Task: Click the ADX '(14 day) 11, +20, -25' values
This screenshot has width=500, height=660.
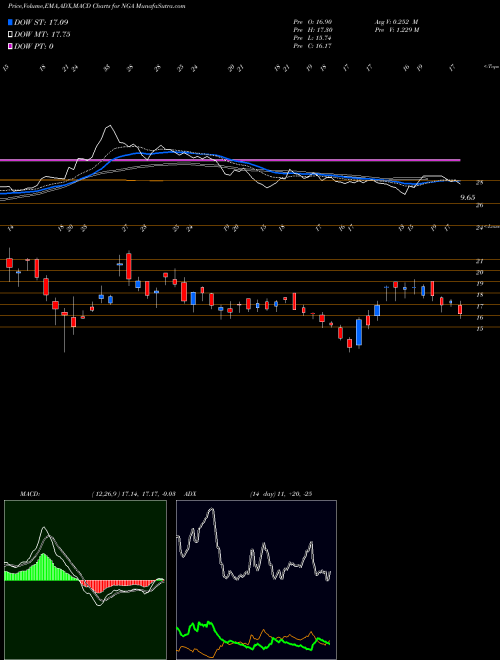Action: pyautogui.click(x=280, y=494)
